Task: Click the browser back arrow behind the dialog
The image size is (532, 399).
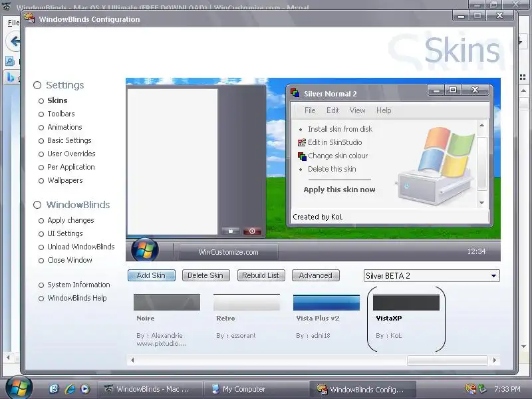Action: click(x=13, y=41)
